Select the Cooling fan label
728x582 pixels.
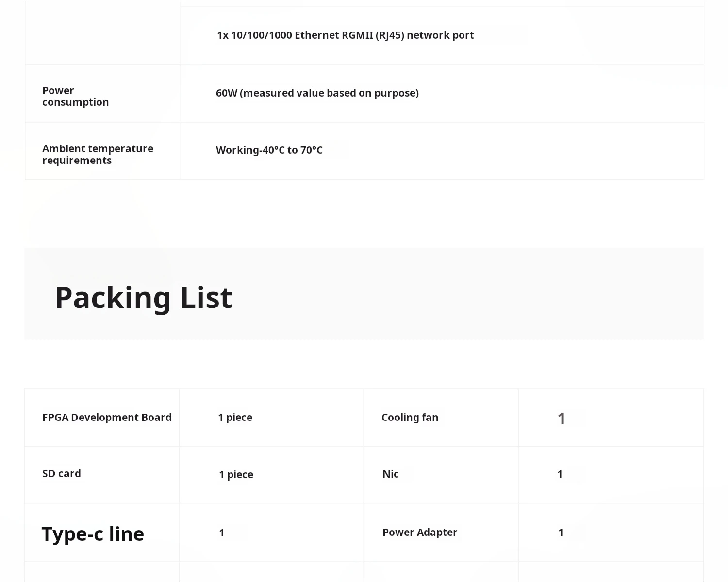point(410,418)
